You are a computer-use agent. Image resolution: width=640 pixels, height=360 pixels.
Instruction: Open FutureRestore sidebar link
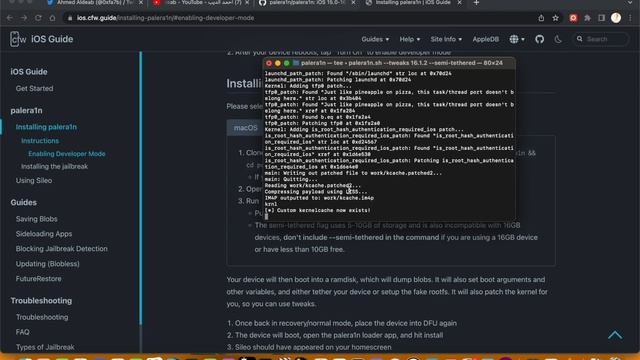[x=38, y=279]
